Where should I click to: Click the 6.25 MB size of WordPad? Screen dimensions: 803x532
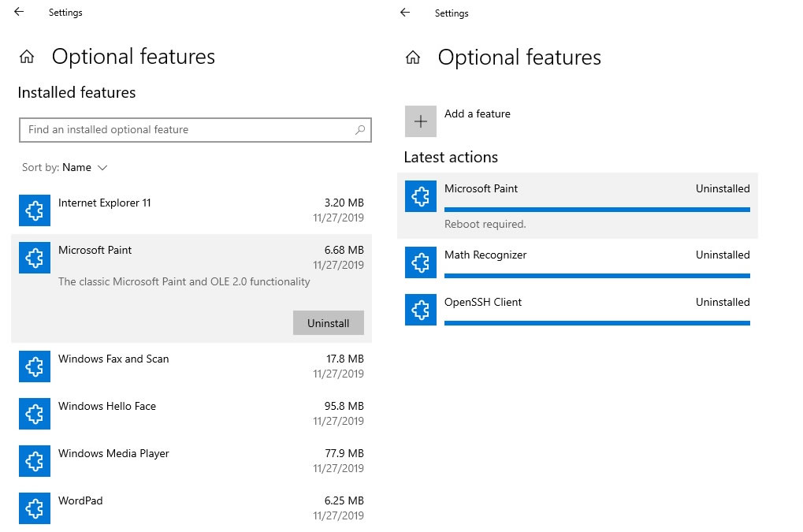pyautogui.click(x=344, y=500)
